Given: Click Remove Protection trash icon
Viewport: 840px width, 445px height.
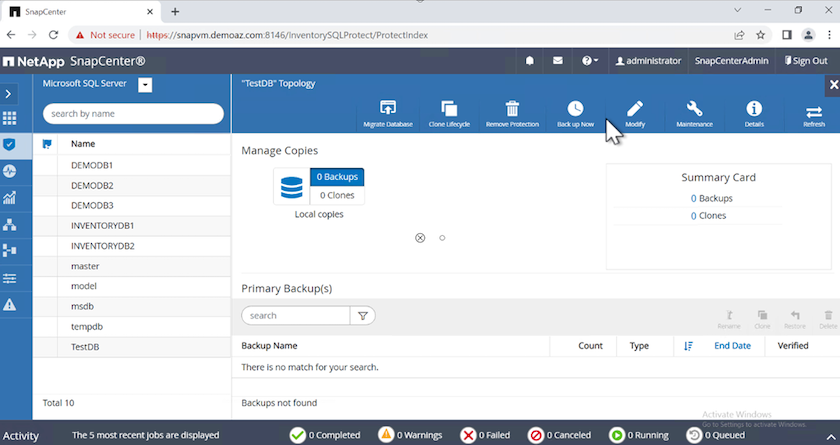Looking at the screenshot, I should point(512,108).
